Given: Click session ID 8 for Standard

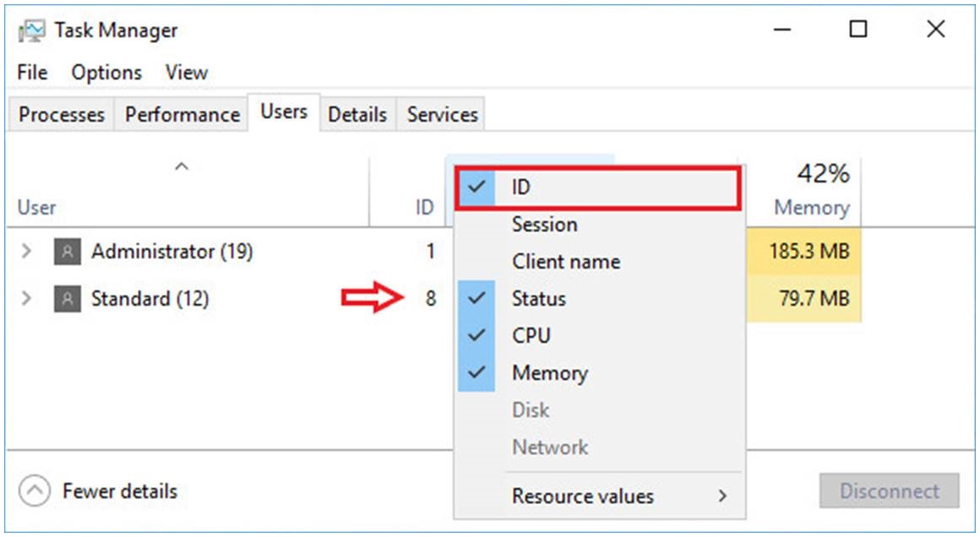Looking at the screenshot, I should point(431,298).
